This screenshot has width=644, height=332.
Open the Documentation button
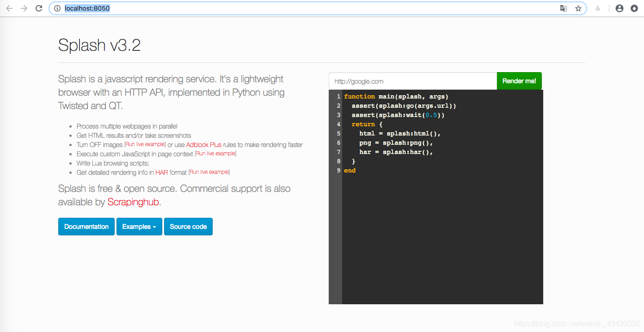(x=86, y=227)
